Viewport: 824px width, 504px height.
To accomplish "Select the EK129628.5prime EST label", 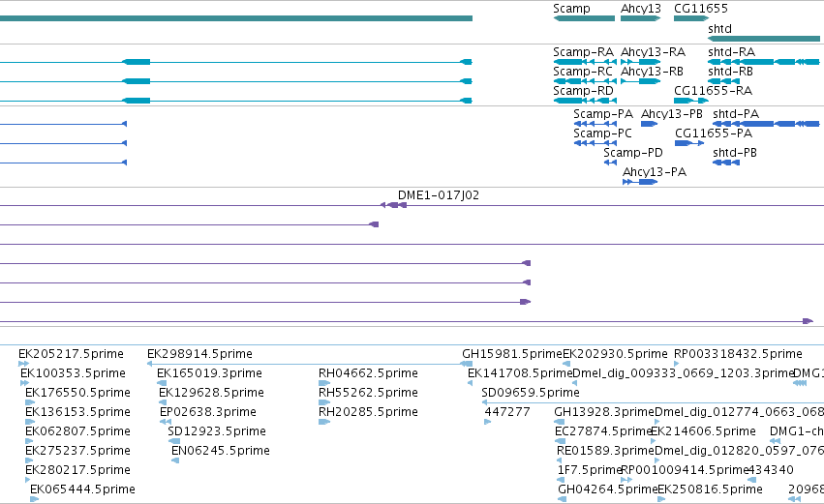I will (x=211, y=393).
